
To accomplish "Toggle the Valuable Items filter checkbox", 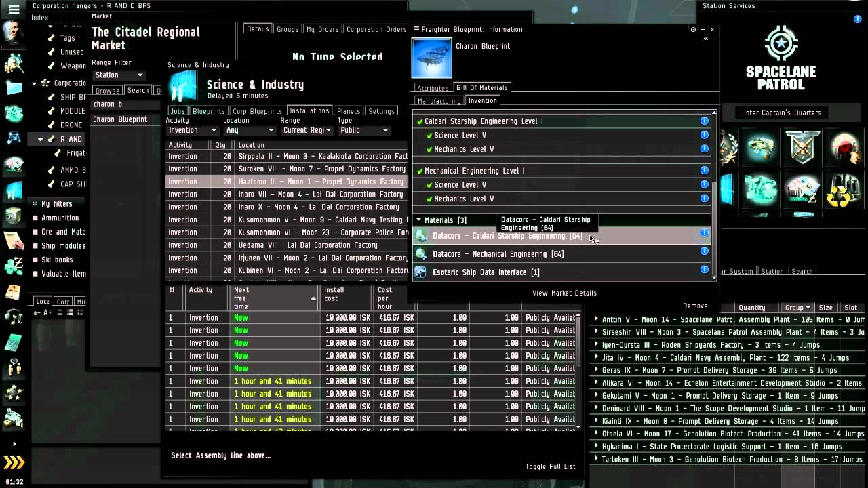I will [35, 274].
